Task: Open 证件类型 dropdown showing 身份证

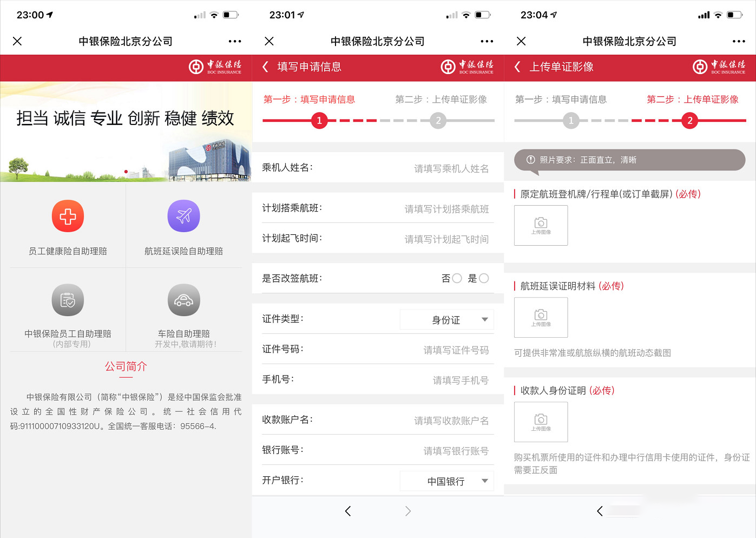Action: click(x=447, y=319)
